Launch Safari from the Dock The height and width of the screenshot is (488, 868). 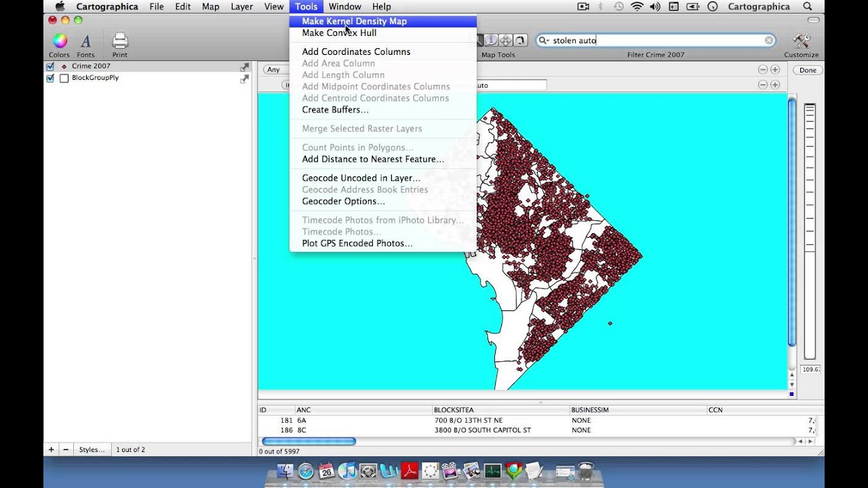(x=306, y=471)
